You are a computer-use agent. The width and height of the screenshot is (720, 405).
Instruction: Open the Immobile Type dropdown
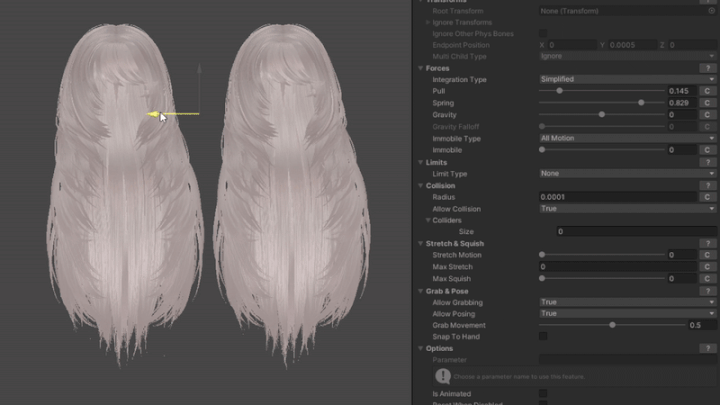627,138
